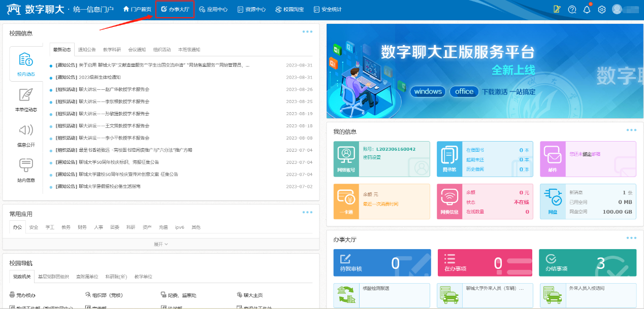
Task: Select the 财务 tab in 常用应用
Action: click(82, 227)
